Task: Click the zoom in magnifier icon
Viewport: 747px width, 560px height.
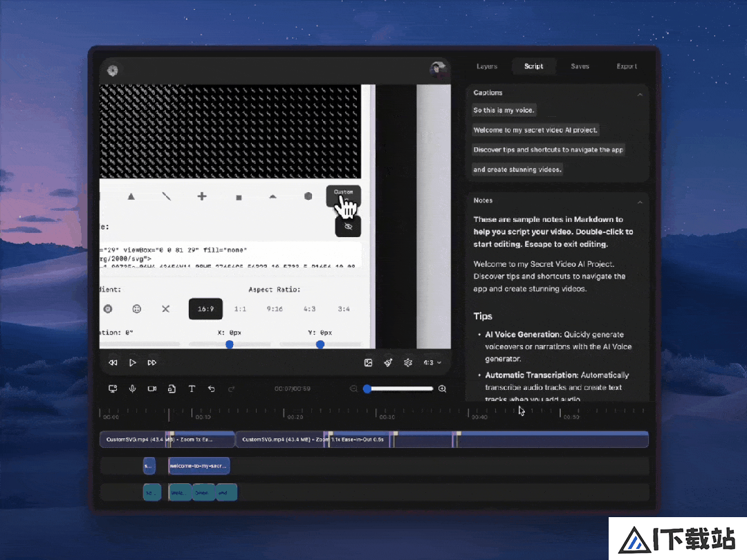Action: 442,389
